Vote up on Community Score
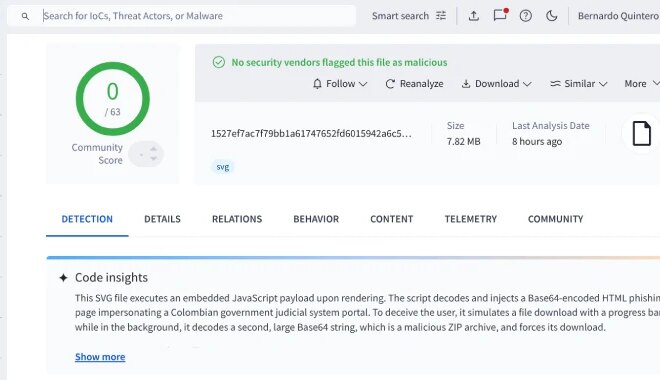Image resolution: width=660 pixels, height=380 pixels. pos(154,149)
